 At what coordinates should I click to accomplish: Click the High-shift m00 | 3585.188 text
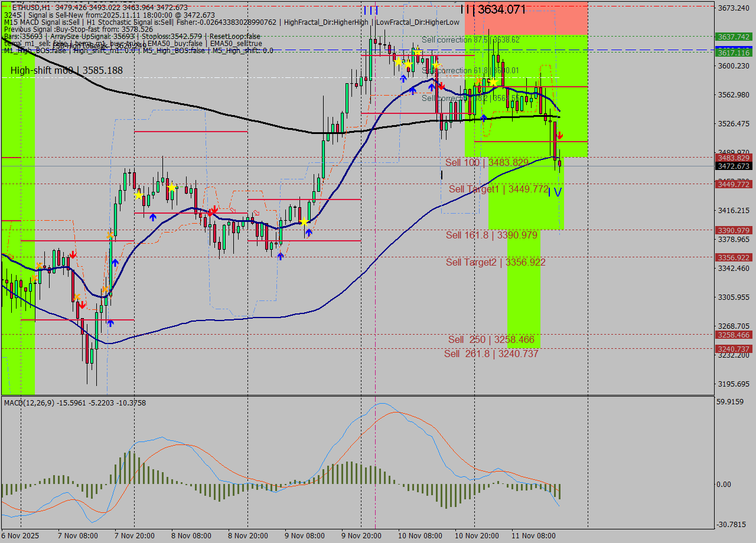(67, 70)
